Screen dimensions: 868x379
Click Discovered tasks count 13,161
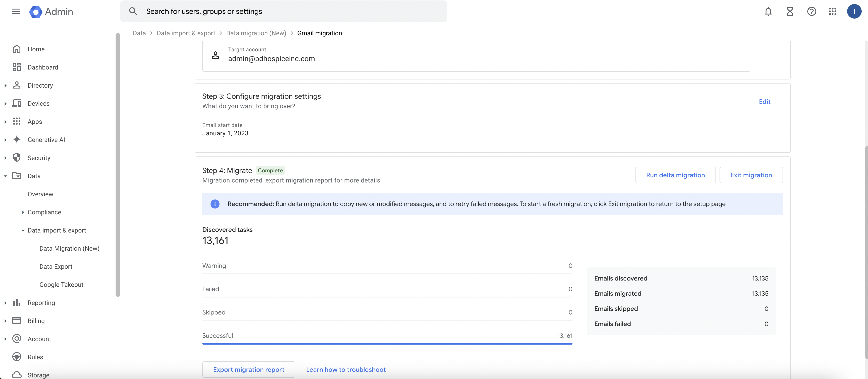point(215,241)
